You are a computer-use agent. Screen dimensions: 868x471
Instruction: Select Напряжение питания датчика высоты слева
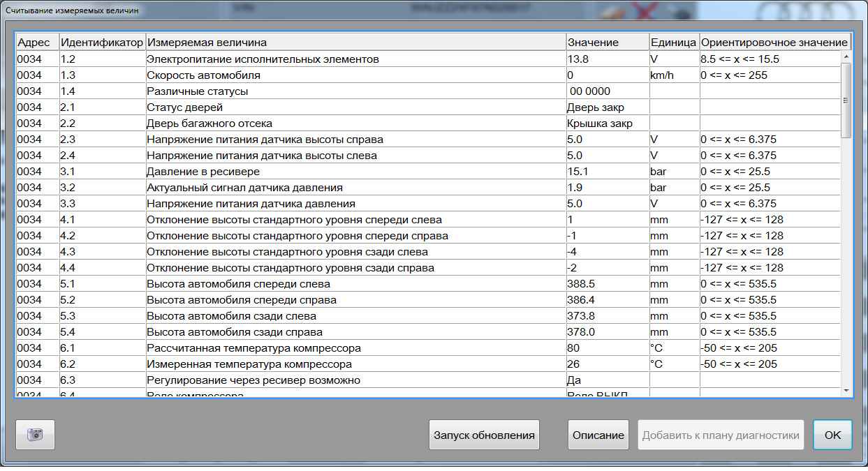click(427, 156)
